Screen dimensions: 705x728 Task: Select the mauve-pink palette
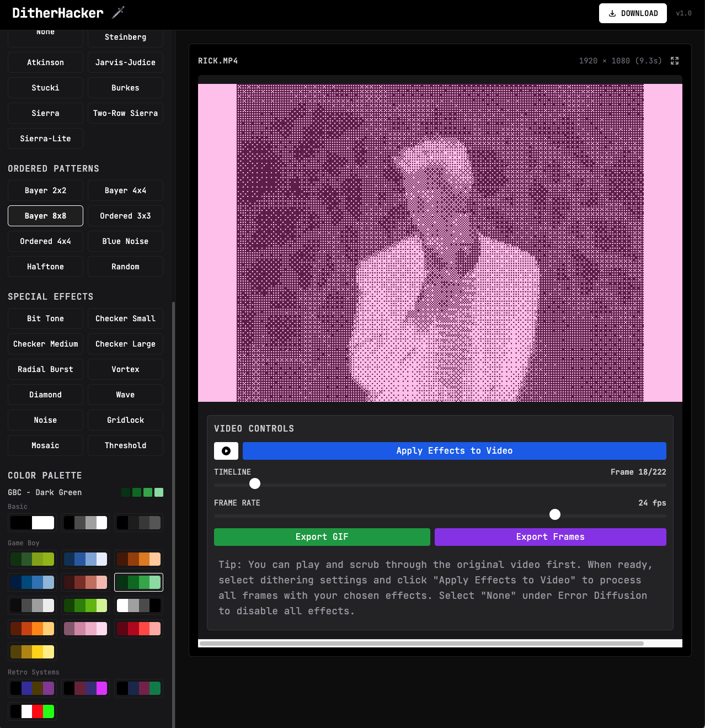pos(86,629)
